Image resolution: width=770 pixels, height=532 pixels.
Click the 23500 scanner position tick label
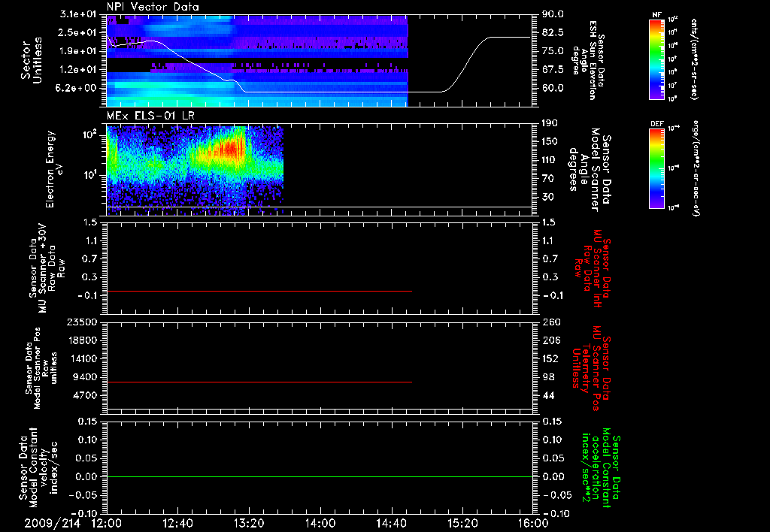(x=83, y=322)
